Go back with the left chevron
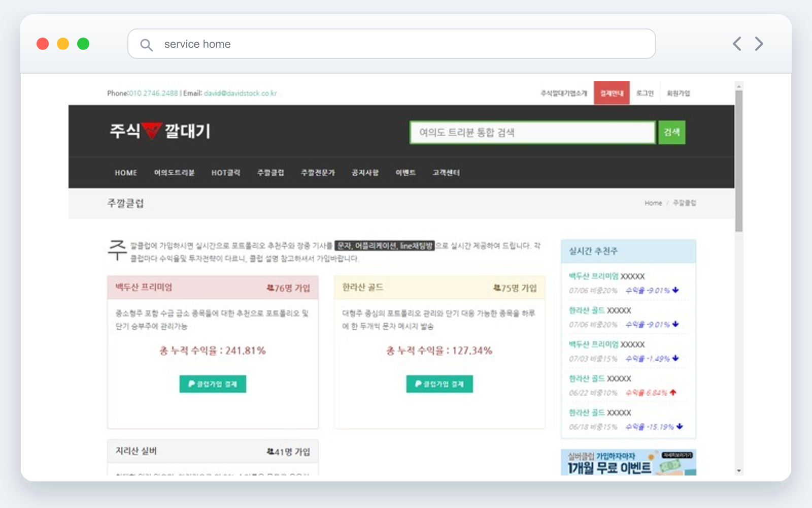 (737, 44)
